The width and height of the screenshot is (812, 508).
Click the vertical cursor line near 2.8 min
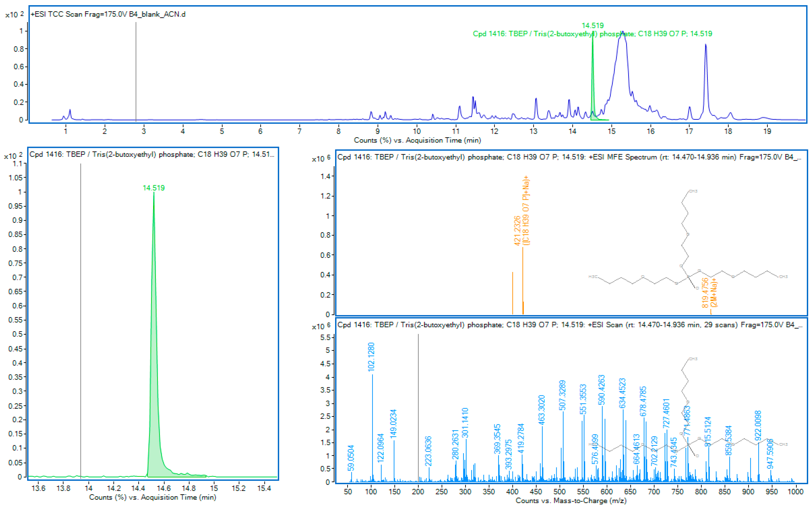(x=136, y=71)
